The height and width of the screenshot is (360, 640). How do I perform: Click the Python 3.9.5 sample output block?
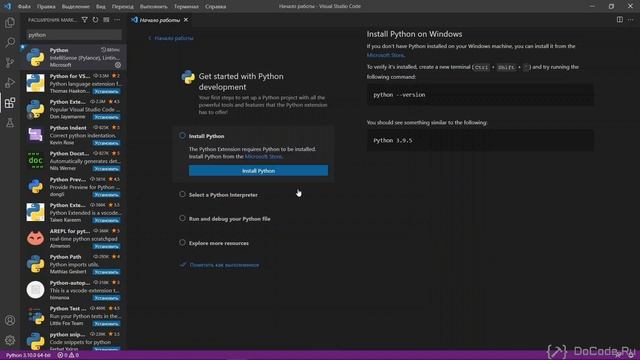[x=480, y=140]
